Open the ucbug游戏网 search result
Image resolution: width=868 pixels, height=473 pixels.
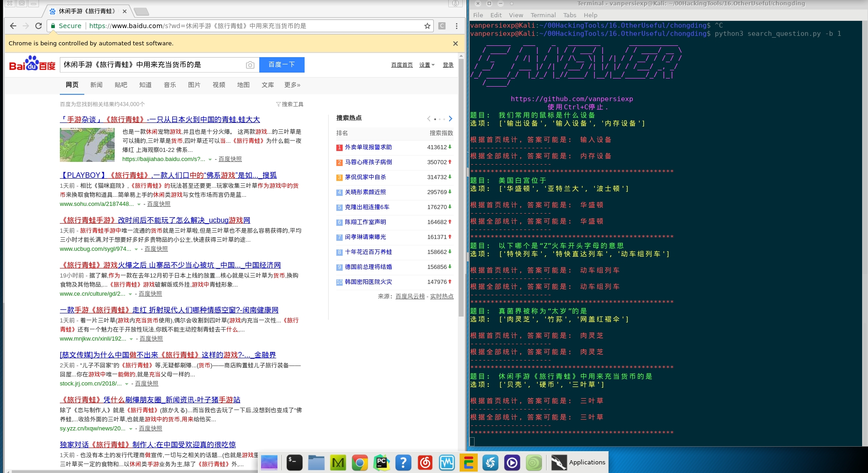coord(155,220)
